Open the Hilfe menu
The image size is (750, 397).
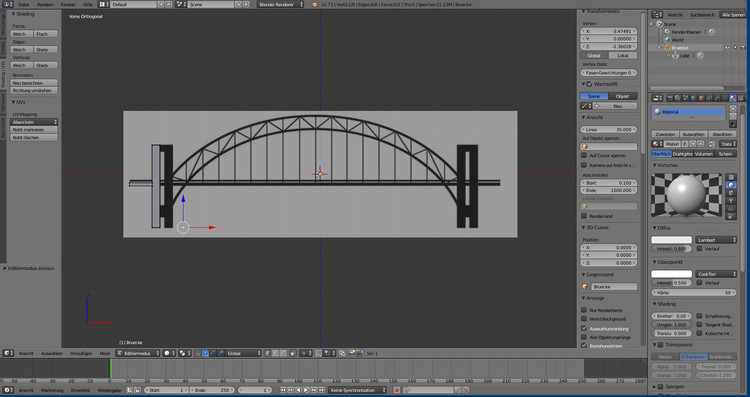coord(88,4)
